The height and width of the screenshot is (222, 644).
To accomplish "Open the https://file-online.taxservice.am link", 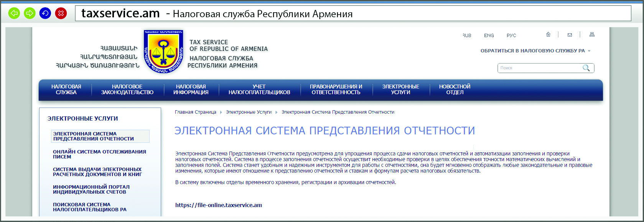I will coord(219,205).
